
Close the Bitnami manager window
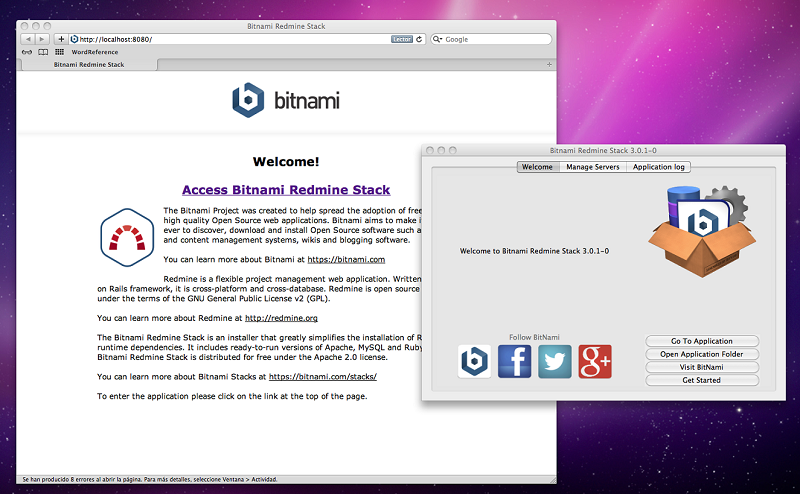430,151
